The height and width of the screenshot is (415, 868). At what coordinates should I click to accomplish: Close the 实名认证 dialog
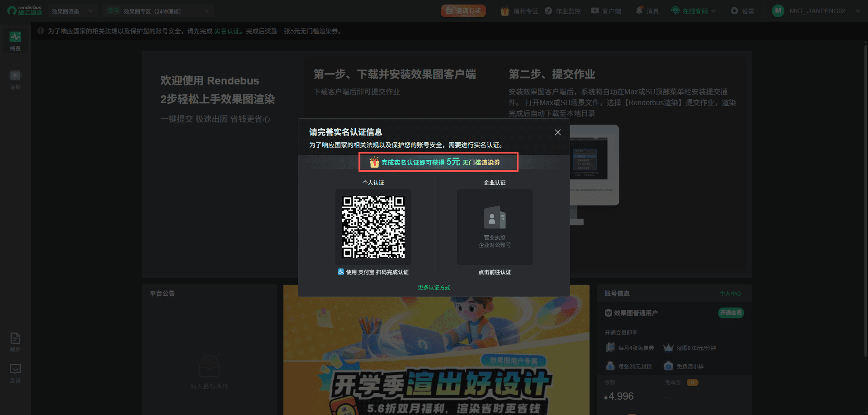point(557,132)
